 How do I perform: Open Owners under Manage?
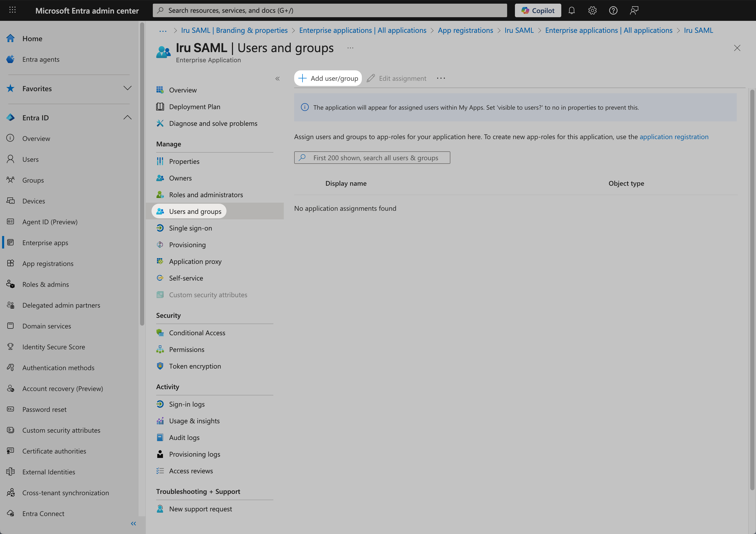[180, 178]
